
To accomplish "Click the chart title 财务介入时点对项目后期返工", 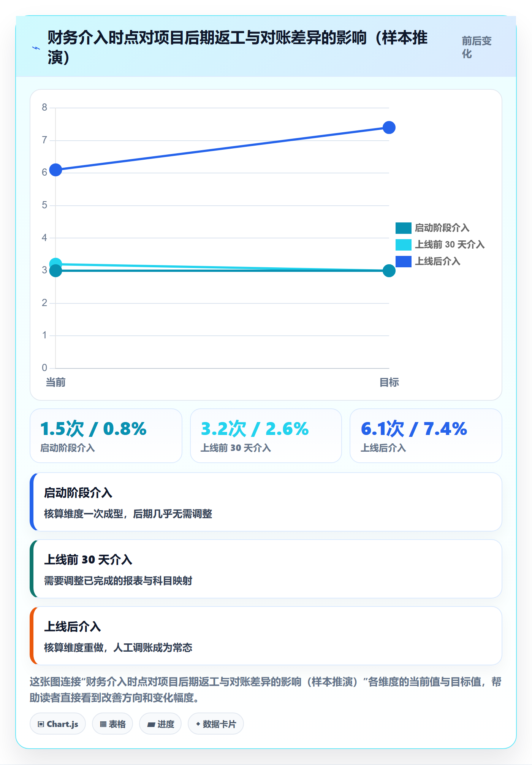I will point(238,48).
